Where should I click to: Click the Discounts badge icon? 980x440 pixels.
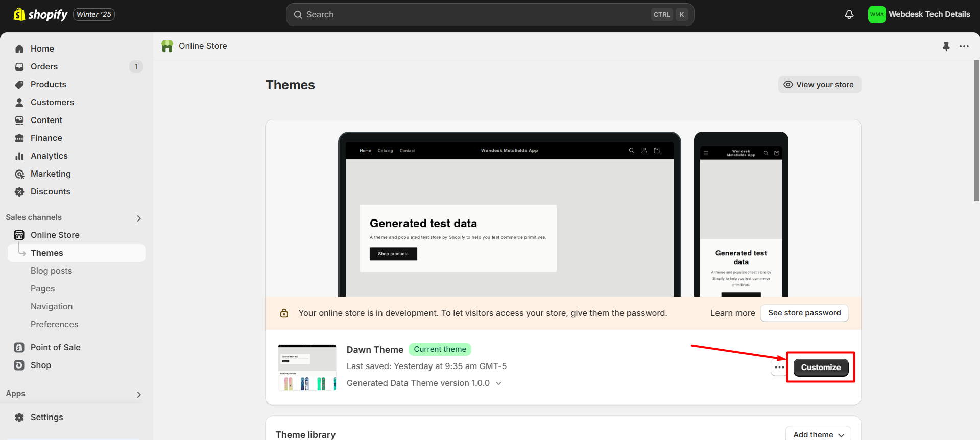point(19,192)
